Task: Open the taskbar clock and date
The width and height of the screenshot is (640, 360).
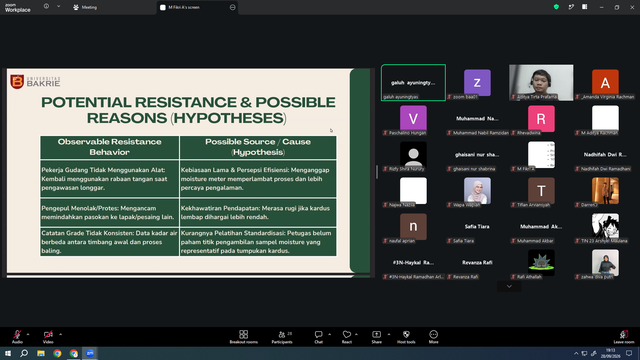Action: coord(611,353)
